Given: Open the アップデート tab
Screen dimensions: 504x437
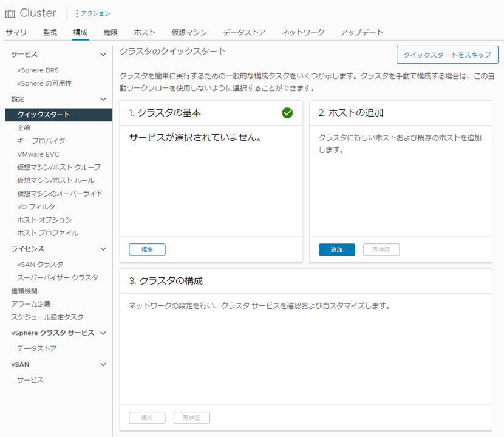Looking at the screenshot, I should pos(362,32).
